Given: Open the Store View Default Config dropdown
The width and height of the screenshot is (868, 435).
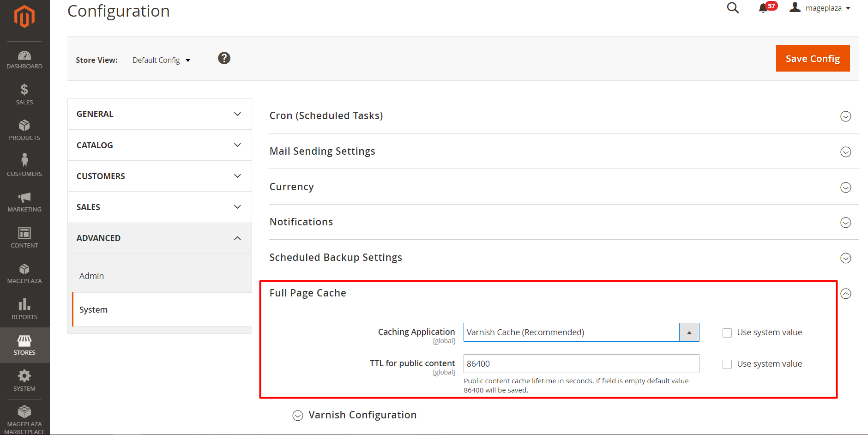Looking at the screenshot, I should click(x=161, y=60).
